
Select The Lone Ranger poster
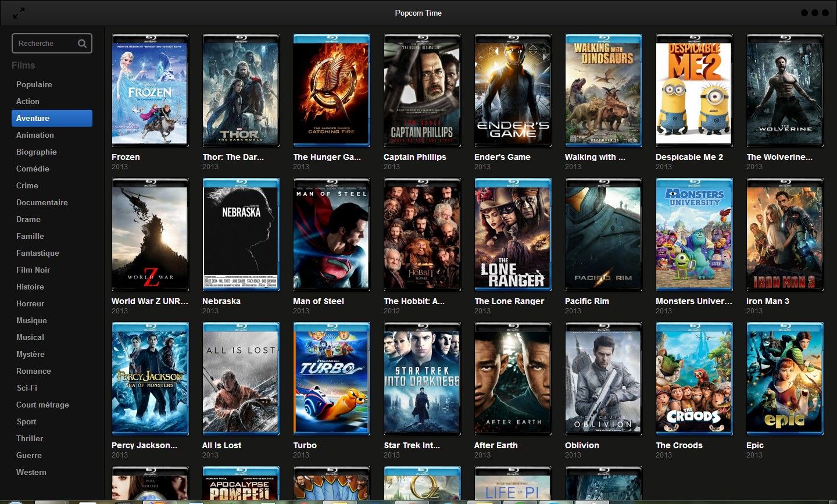[x=513, y=234]
